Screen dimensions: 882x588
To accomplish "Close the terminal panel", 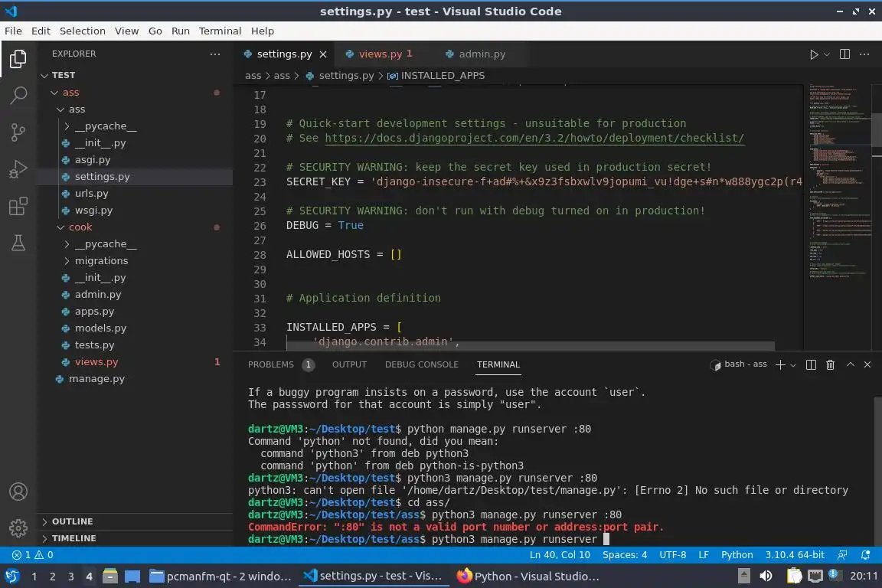I will tap(867, 364).
